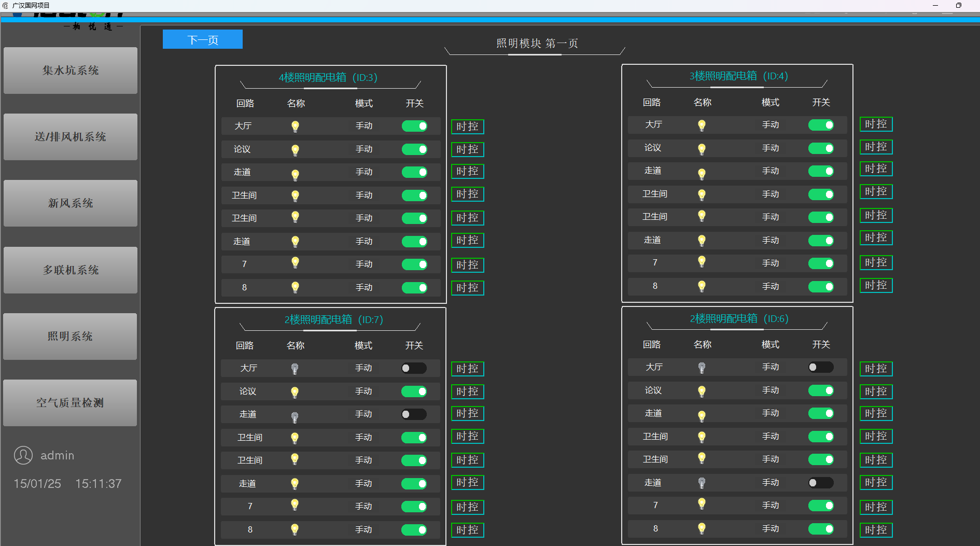Screen dimensions: 980x546
Task: Go to next page with 下一页 button
Action: (x=203, y=39)
